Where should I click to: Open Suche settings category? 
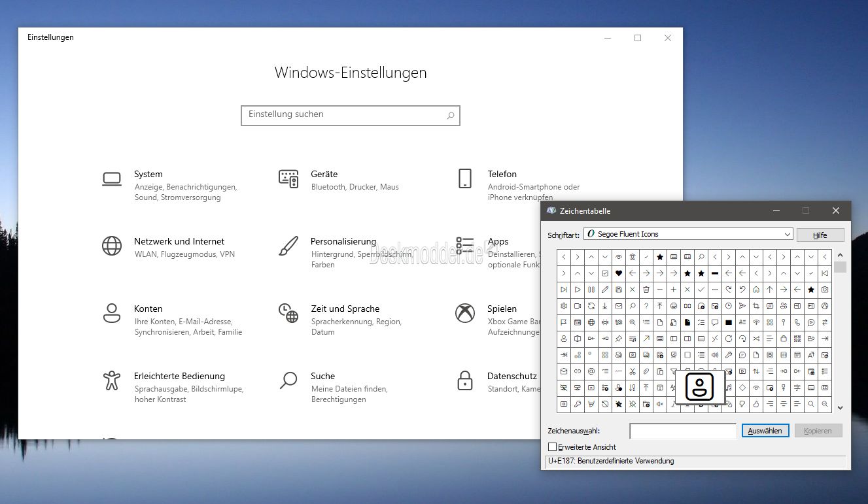[x=322, y=376]
